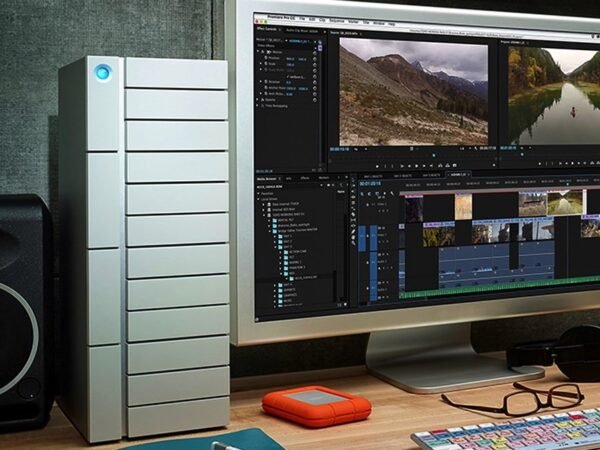Toggle Linked Selection in timeline header
Image resolution: width=600 pixels, height=450 pixels.
(x=377, y=194)
